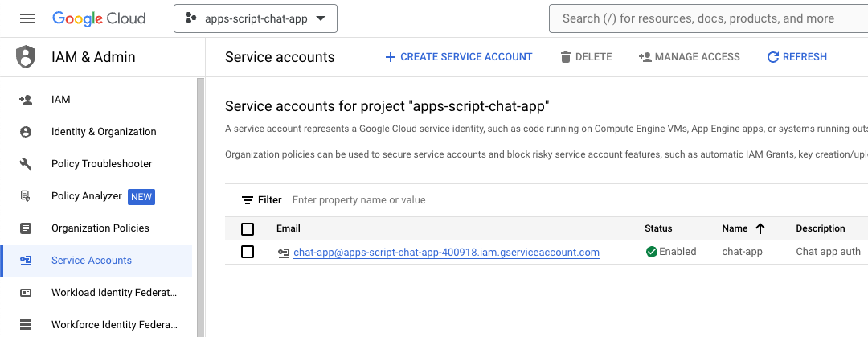Click the Filter icon above the table
Screen dimensions: 868x337
click(248, 200)
